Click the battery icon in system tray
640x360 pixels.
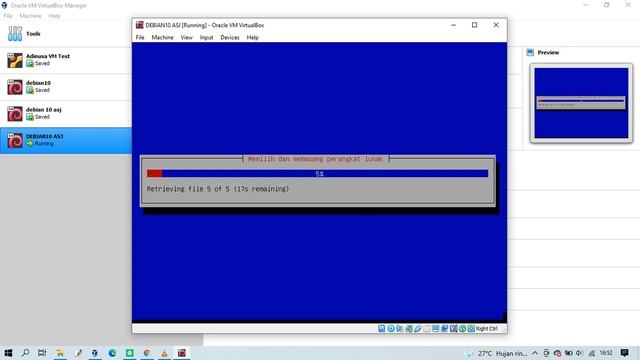[x=569, y=353]
